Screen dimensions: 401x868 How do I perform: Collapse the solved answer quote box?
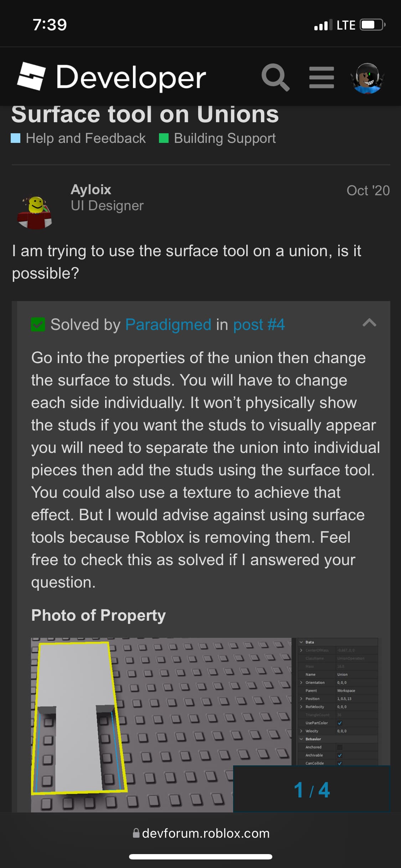click(x=369, y=323)
